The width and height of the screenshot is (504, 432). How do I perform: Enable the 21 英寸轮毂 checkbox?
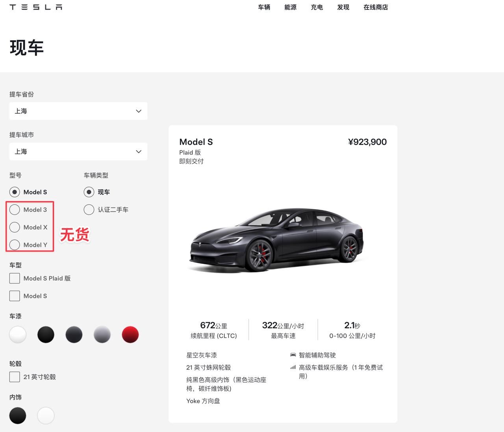click(x=15, y=377)
